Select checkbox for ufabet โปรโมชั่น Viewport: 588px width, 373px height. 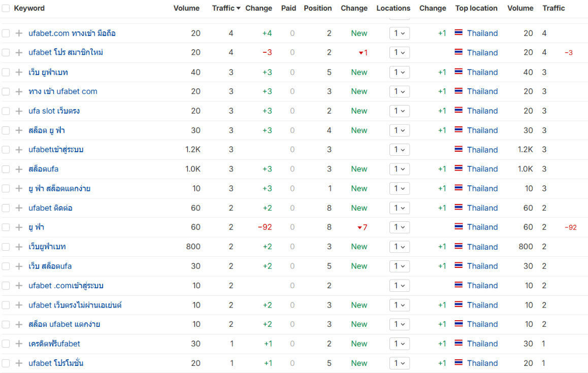(6, 363)
